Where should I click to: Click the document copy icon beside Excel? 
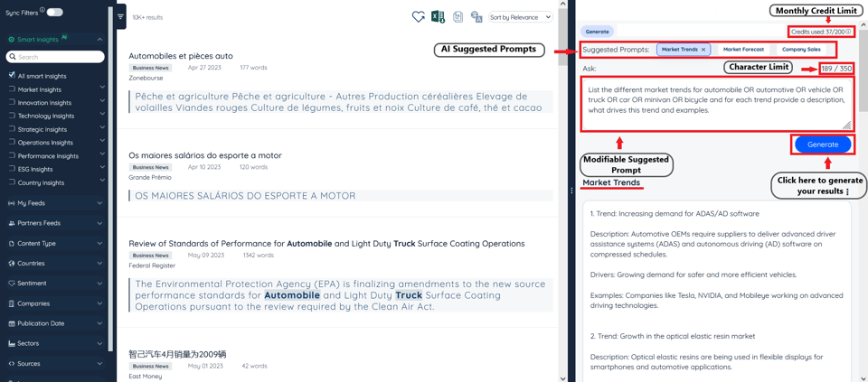458,17
